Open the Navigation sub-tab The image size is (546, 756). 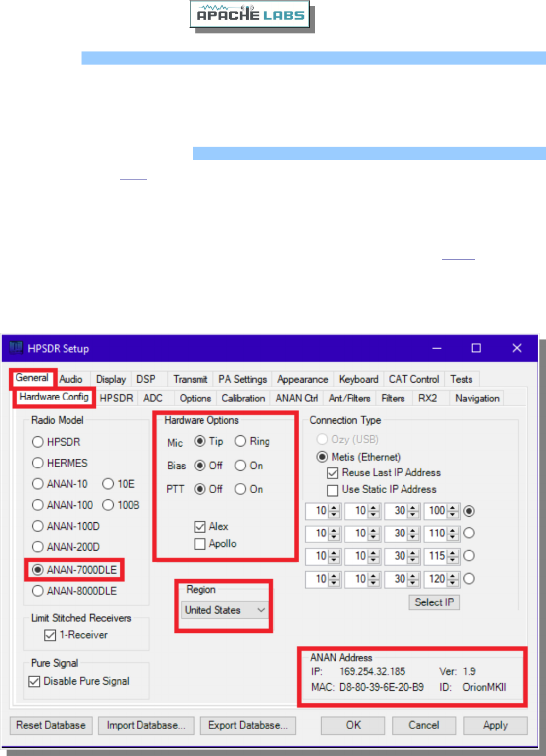click(x=477, y=398)
